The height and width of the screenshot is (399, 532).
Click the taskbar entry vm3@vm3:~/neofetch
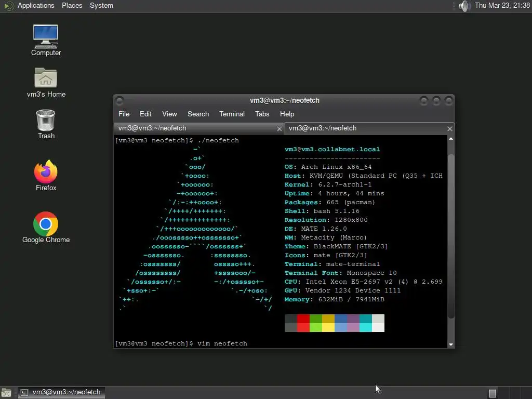61,392
